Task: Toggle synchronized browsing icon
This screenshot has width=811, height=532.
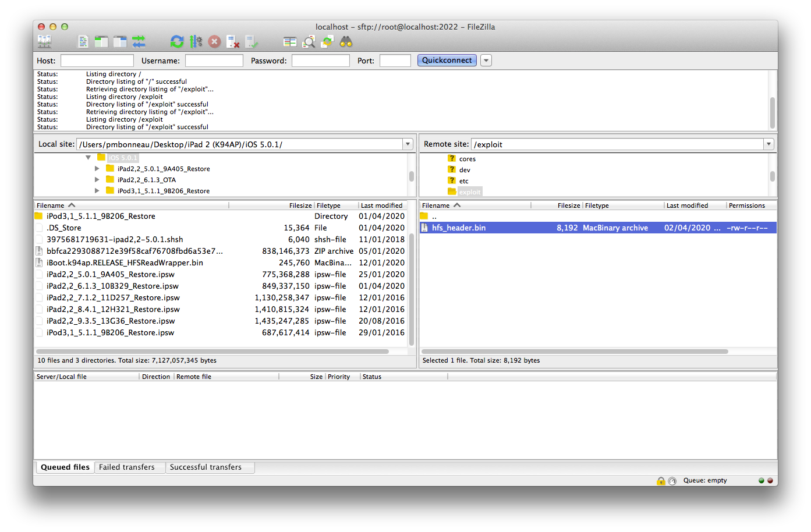Action: (328, 41)
